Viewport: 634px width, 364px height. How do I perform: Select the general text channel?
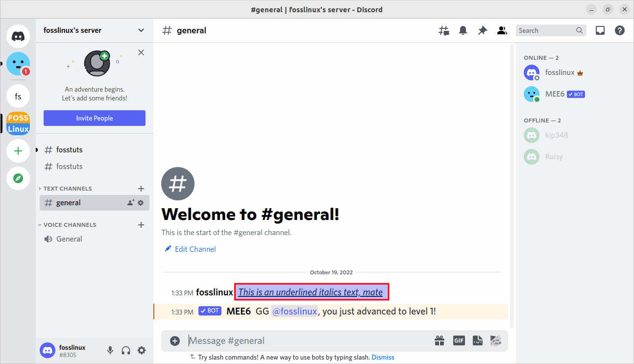tap(95, 203)
